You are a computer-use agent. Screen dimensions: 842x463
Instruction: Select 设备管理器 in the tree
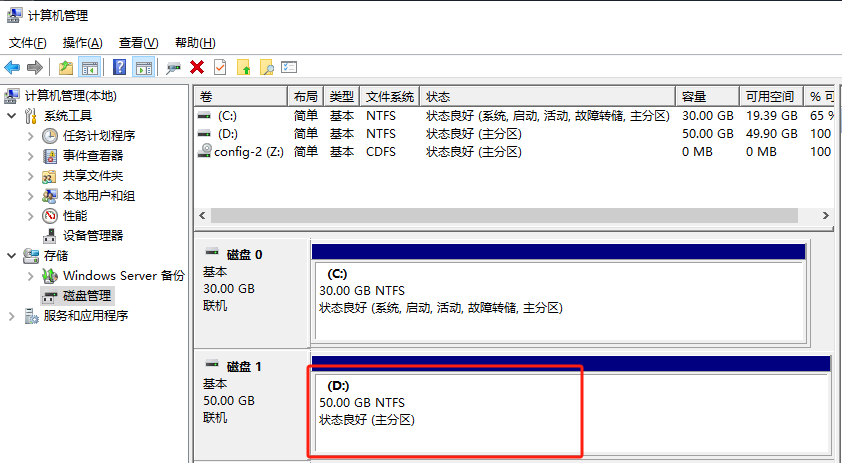(93, 236)
